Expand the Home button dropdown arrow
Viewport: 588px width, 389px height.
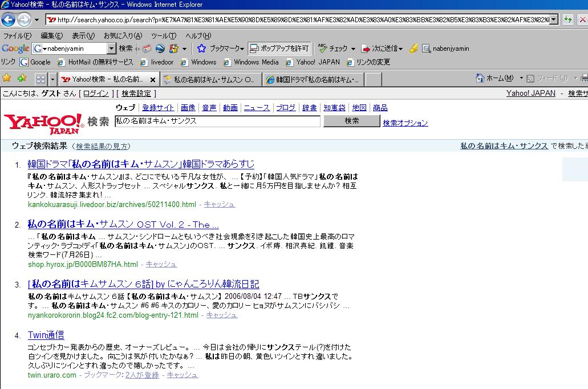point(521,78)
